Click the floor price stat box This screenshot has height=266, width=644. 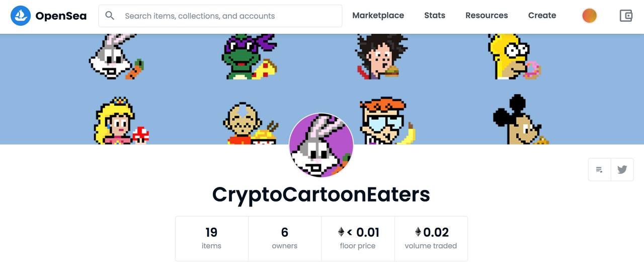tap(358, 238)
